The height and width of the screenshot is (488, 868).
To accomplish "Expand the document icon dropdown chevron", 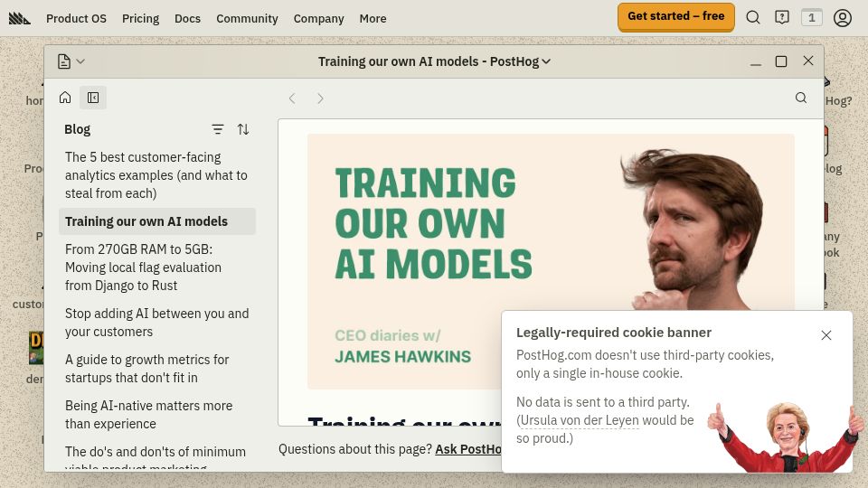I will coord(80,61).
